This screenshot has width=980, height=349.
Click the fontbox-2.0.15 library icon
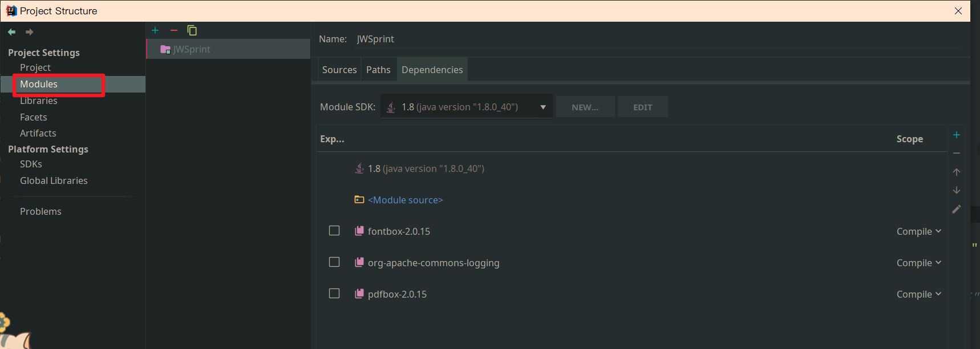click(359, 231)
